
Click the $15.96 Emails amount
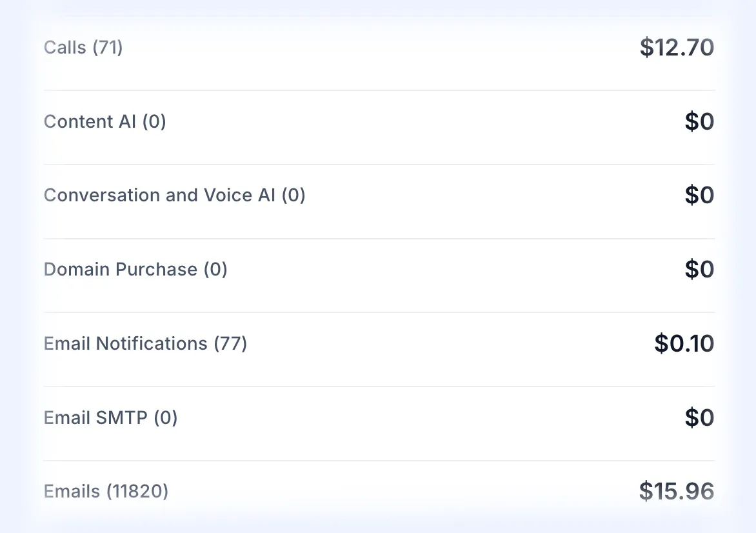click(677, 491)
